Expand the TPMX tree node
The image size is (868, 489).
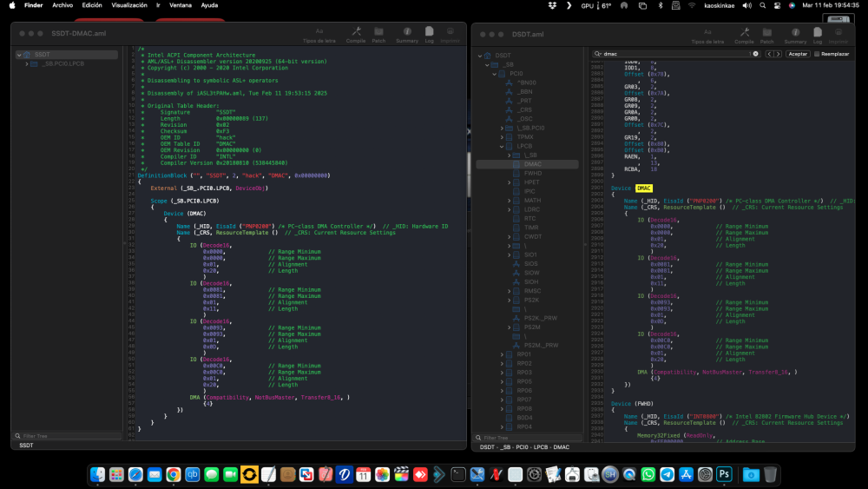(502, 136)
